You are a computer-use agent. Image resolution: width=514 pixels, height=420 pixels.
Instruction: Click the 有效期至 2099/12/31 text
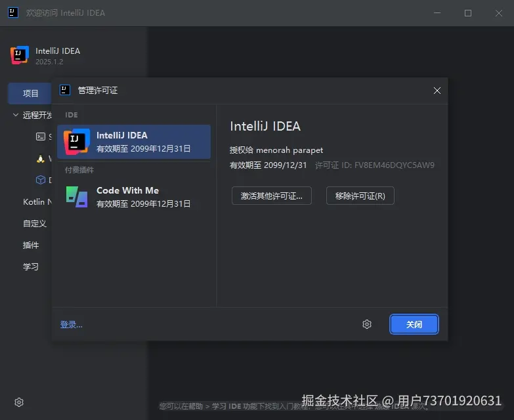click(268, 165)
